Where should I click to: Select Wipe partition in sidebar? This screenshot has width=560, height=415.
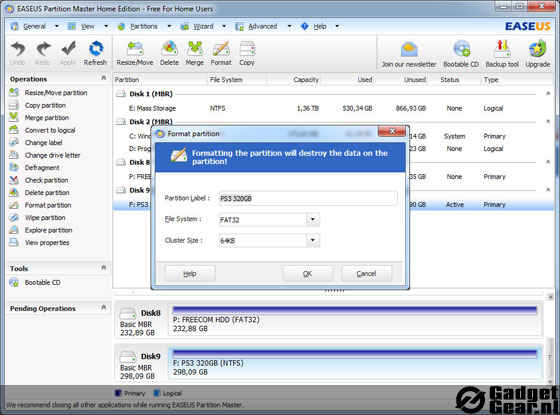(37, 218)
